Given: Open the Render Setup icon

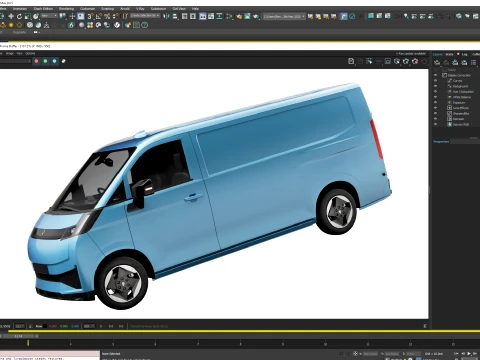Looking at the screenshot, I should (x=239, y=16).
